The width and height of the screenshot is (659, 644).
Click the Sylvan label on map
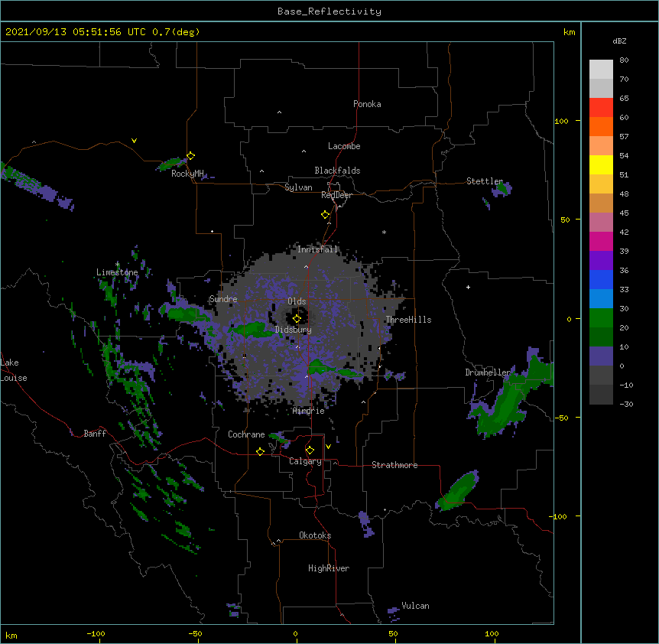[298, 187]
